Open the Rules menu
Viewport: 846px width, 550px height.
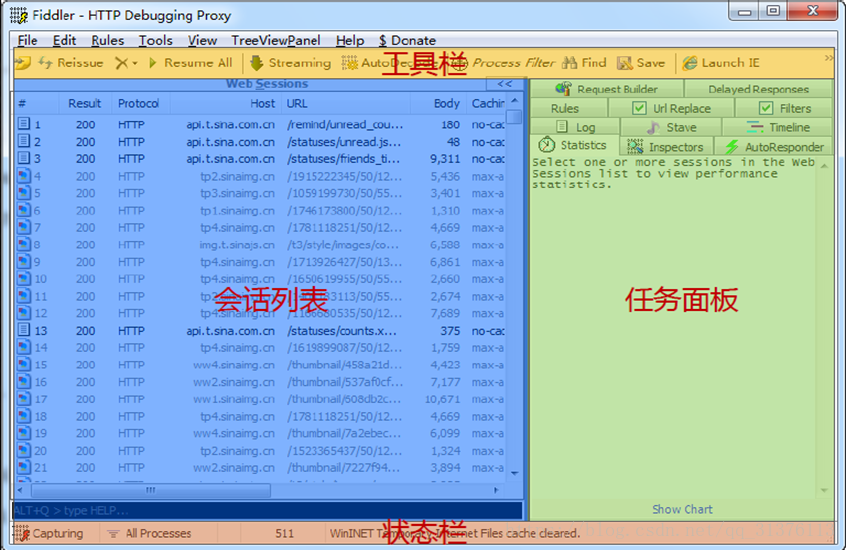pyautogui.click(x=107, y=40)
